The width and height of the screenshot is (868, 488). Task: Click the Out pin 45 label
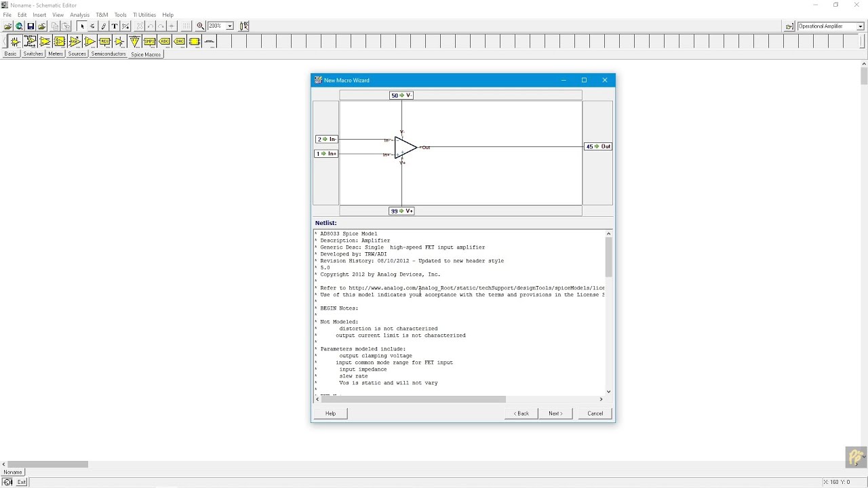pos(598,146)
